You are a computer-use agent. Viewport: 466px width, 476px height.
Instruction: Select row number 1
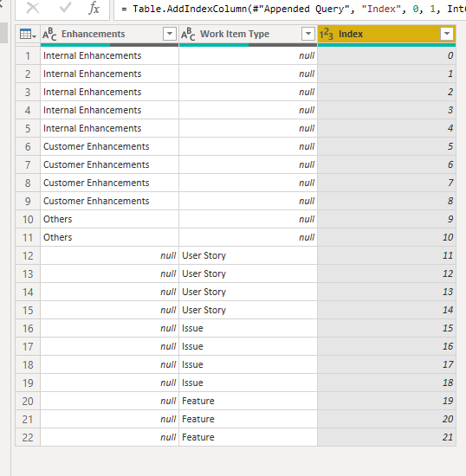28,55
